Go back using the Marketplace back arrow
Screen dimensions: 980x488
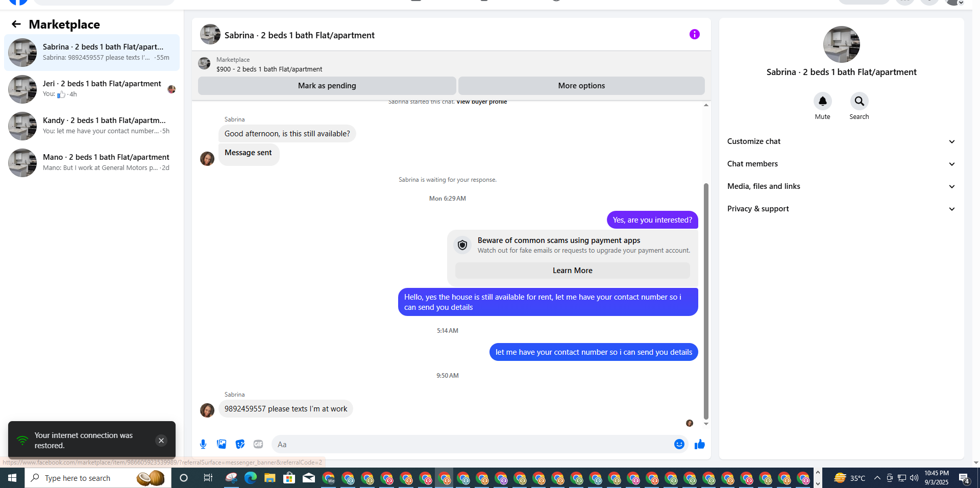click(x=16, y=24)
